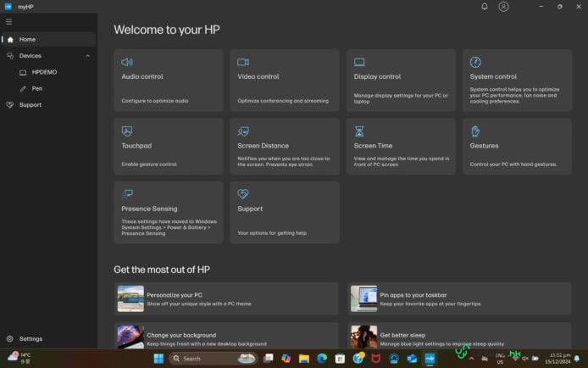Click the HPDEMO laptop icon in sidebar

tap(23, 72)
